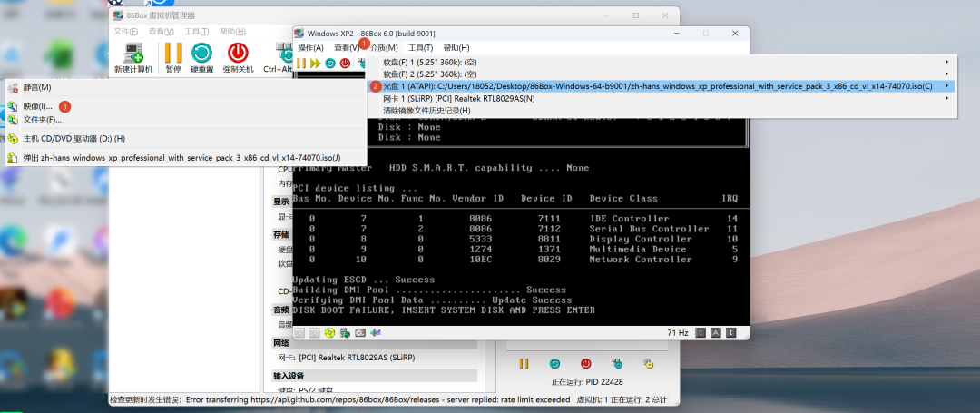Click teal hard reset icon in XP2 toolbar
Viewport: 980px width, 413px height.
click(x=330, y=64)
